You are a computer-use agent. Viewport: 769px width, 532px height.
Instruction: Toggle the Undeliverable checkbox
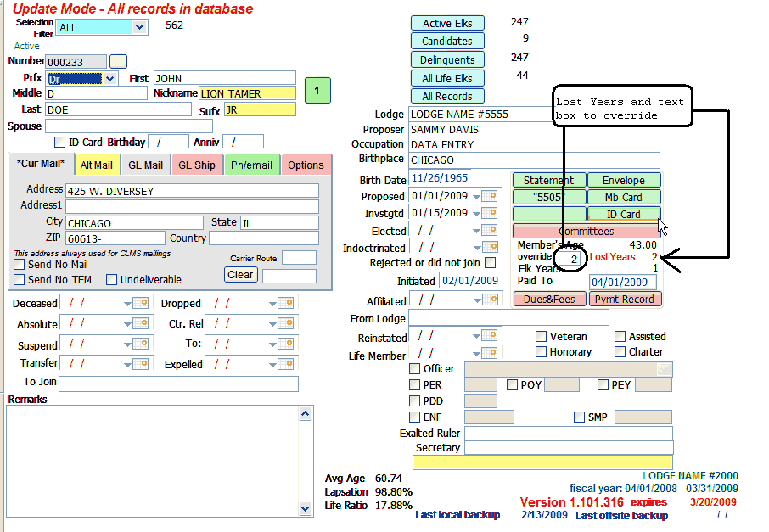tap(112, 280)
